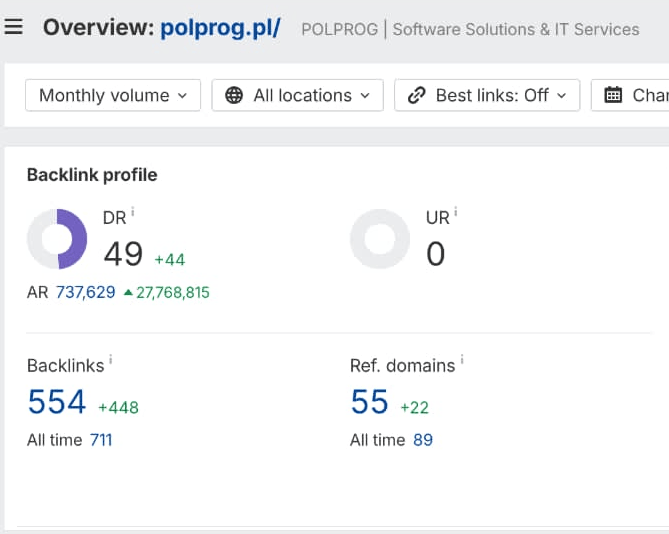Screen dimensions: 669x534
Task: Click the AR change 27,768,815
Action: (167, 293)
